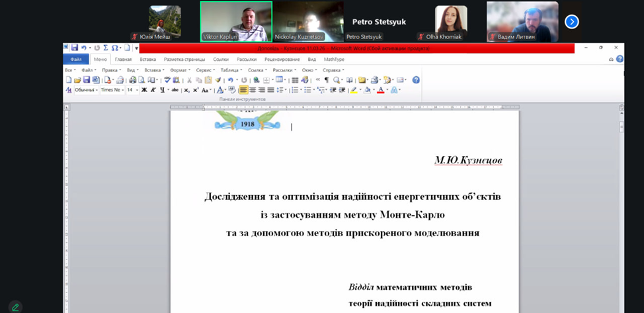Show more participants with the blue arrow button
This screenshot has width=644, height=313.
tap(572, 22)
